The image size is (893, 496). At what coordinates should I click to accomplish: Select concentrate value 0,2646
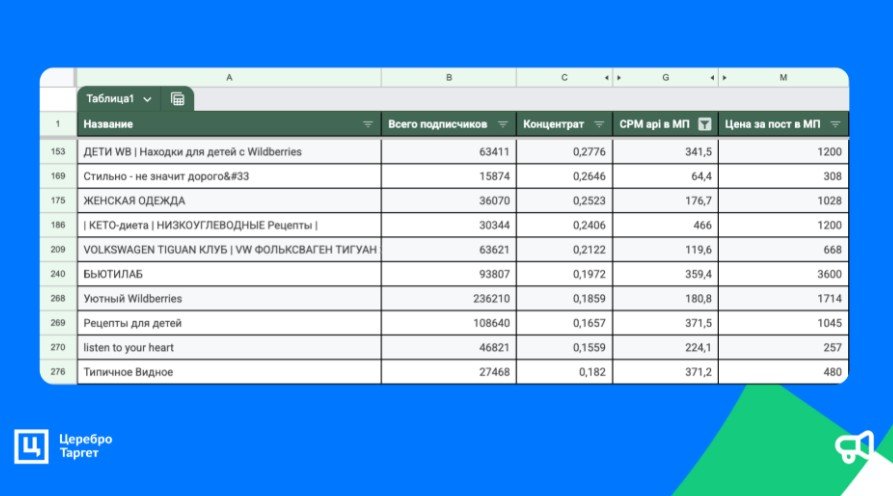click(564, 176)
